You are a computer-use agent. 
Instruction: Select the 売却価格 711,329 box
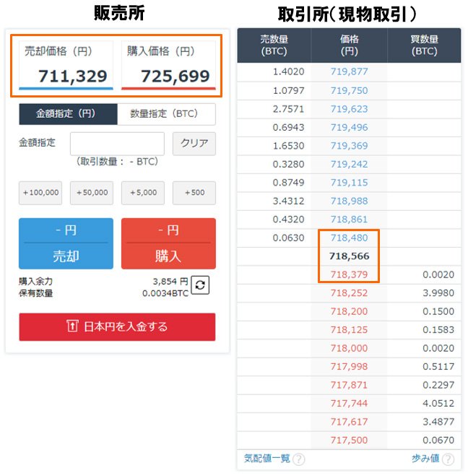pos(66,65)
